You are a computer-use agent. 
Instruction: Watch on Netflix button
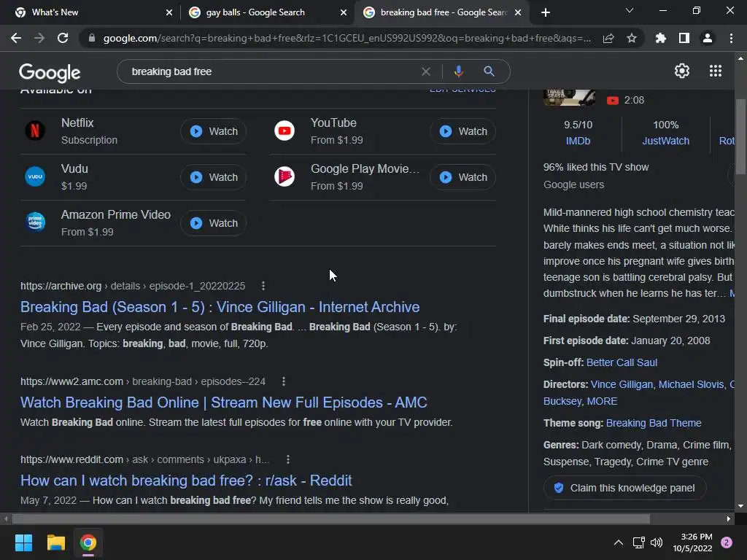coord(214,131)
